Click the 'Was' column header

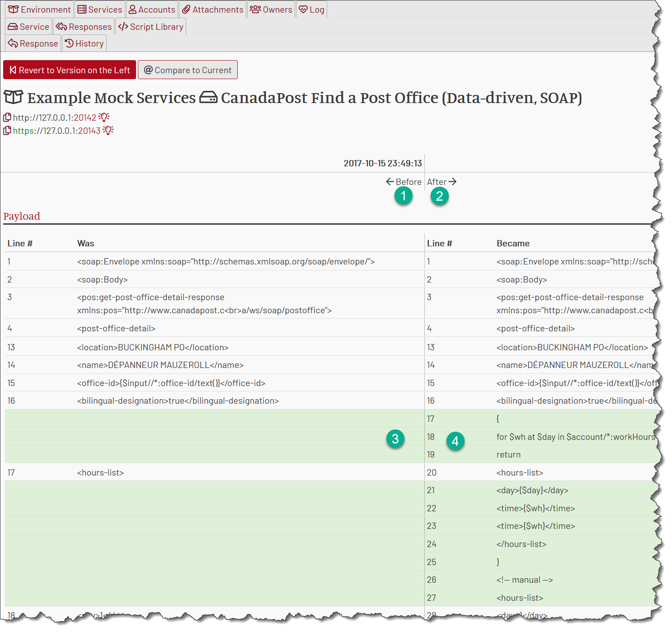(86, 243)
